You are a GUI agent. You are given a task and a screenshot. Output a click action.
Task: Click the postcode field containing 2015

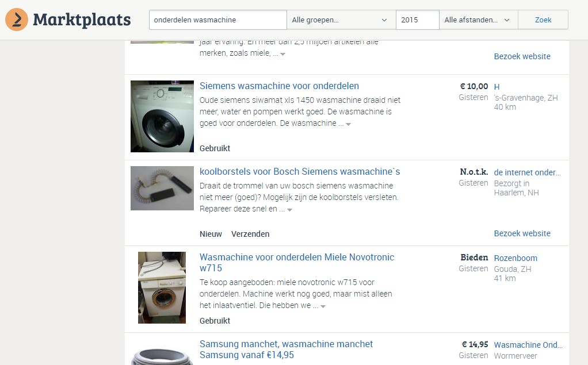click(x=417, y=20)
